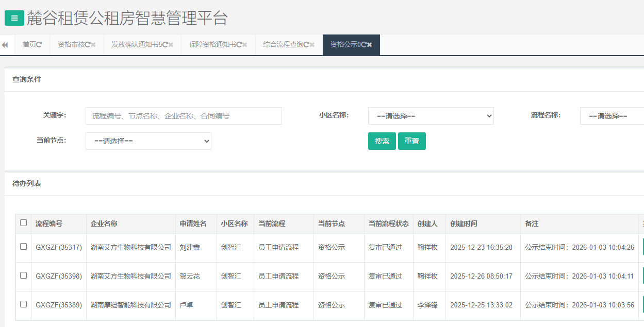Click refresh icon on 资格公示 tab
The height and width of the screenshot is (327, 644).
[364, 45]
